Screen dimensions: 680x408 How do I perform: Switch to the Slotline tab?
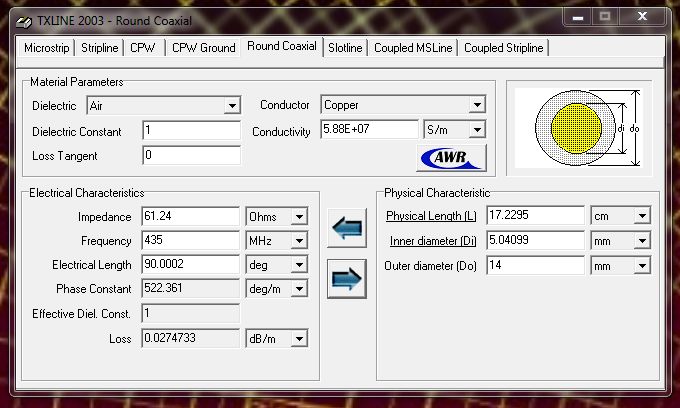(345, 48)
